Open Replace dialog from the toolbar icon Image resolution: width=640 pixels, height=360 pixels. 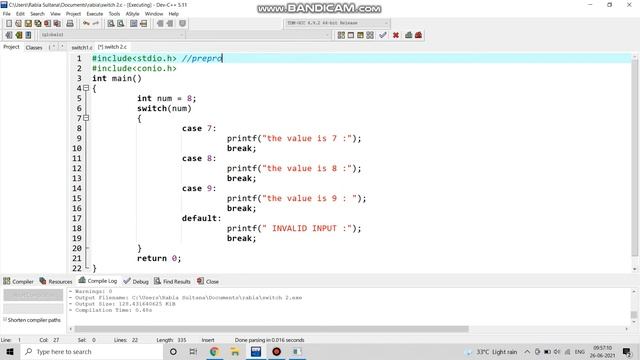click(x=120, y=24)
